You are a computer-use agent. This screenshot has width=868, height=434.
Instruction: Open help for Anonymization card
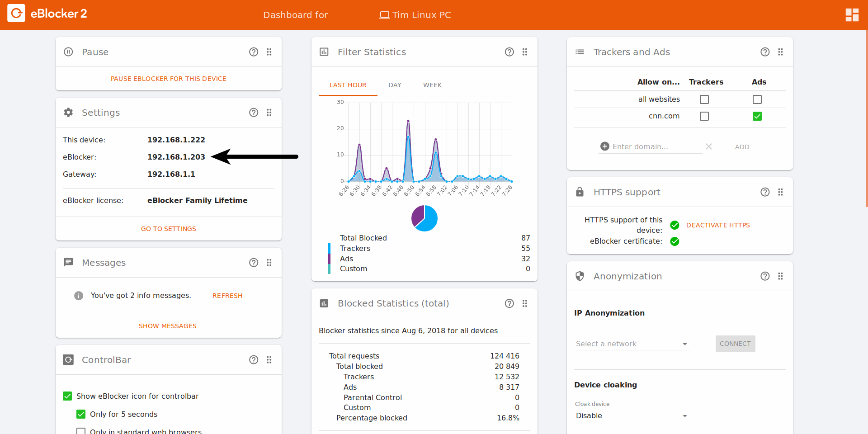point(765,276)
